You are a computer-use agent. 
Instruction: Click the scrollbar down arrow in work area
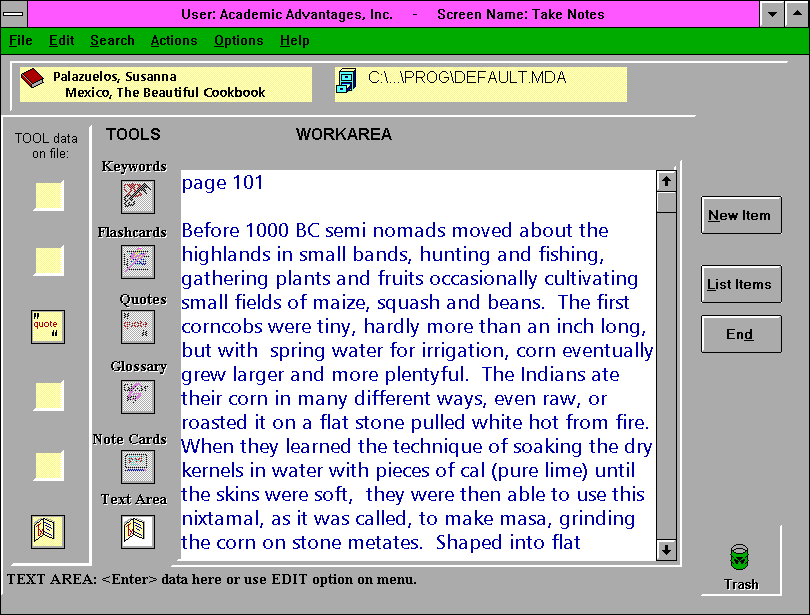click(x=666, y=549)
